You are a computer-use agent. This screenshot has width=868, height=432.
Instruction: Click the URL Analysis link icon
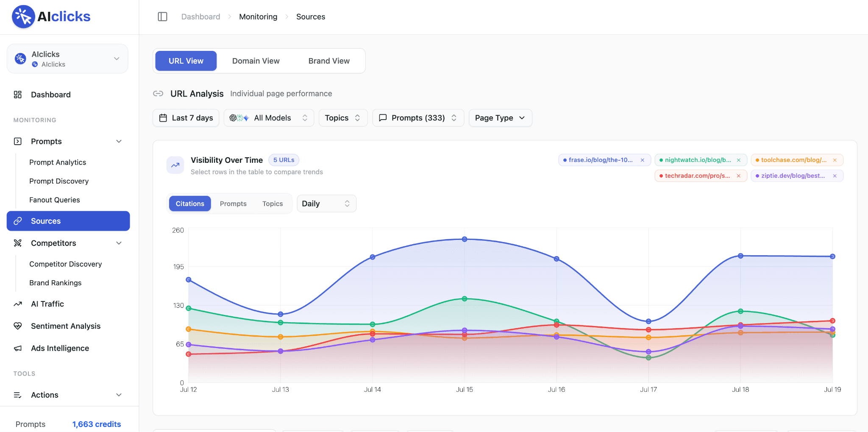pos(158,93)
